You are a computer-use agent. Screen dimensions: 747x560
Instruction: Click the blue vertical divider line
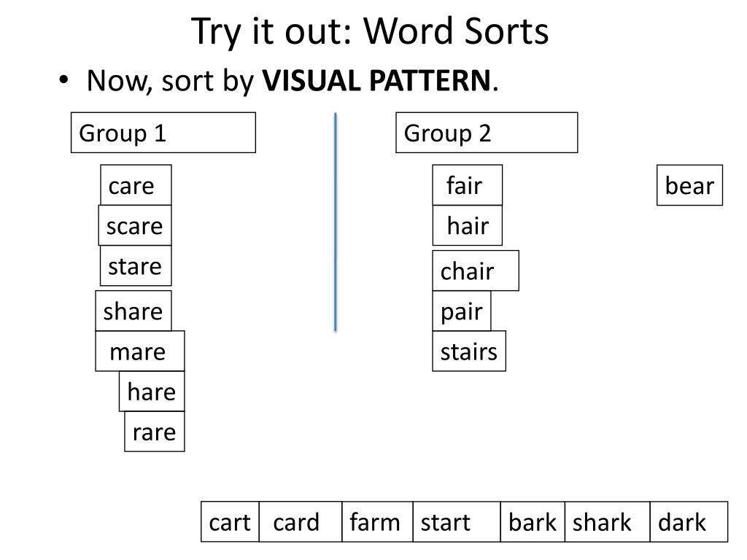pyautogui.click(x=336, y=222)
